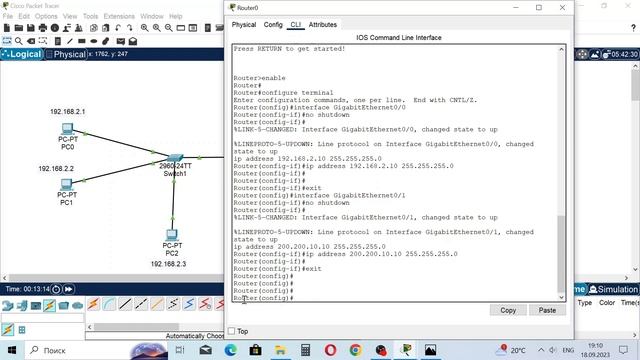Click the Paste button below the CLI

coord(547,310)
